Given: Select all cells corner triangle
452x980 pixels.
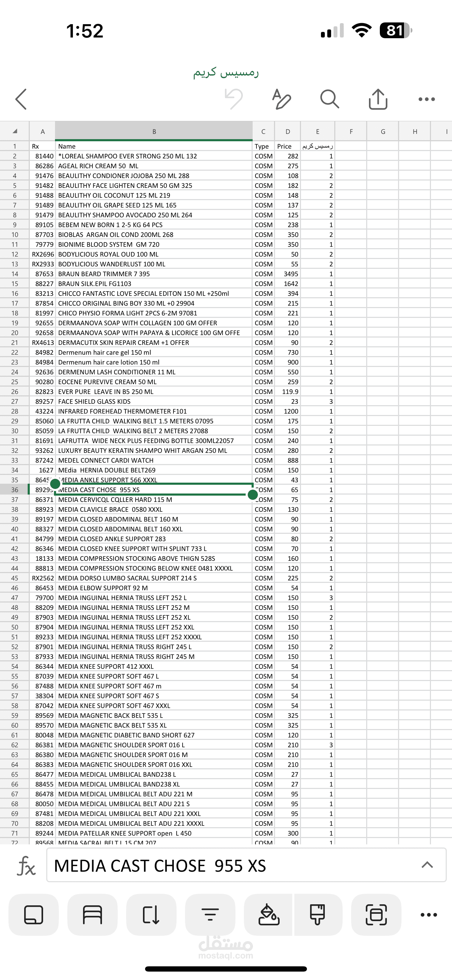Looking at the screenshot, I should (15, 131).
